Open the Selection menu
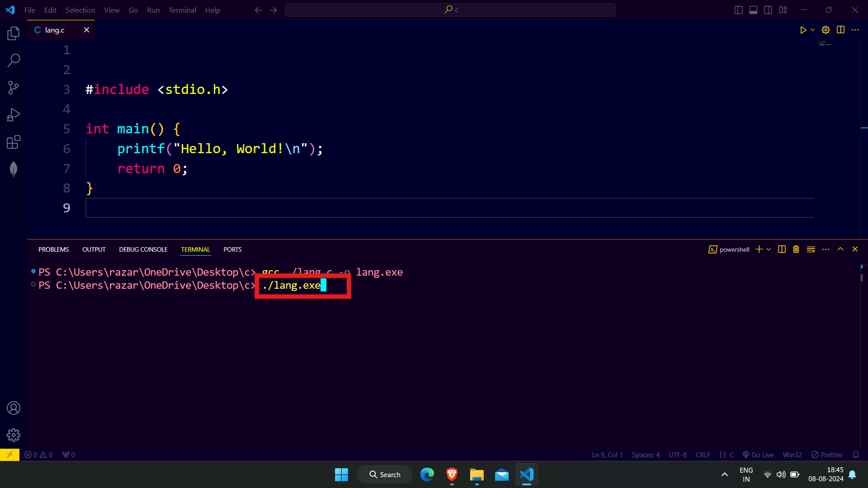Screen dimensions: 868x488 tap(80, 10)
